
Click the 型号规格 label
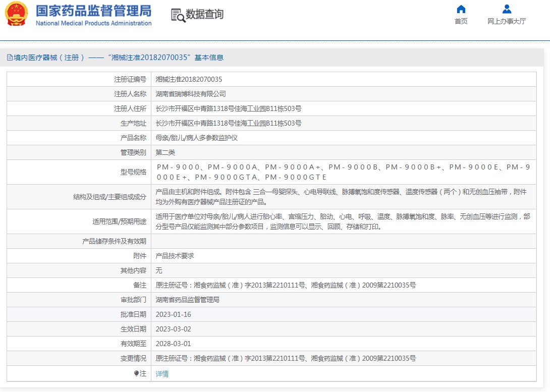pyautogui.click(x=133, y=172)
